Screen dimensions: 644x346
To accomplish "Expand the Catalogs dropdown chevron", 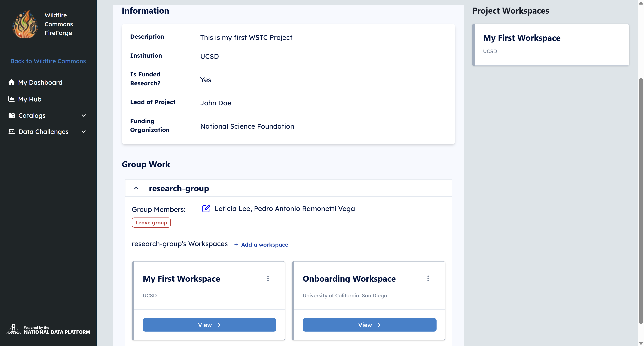I will click(x=84, y=115).
